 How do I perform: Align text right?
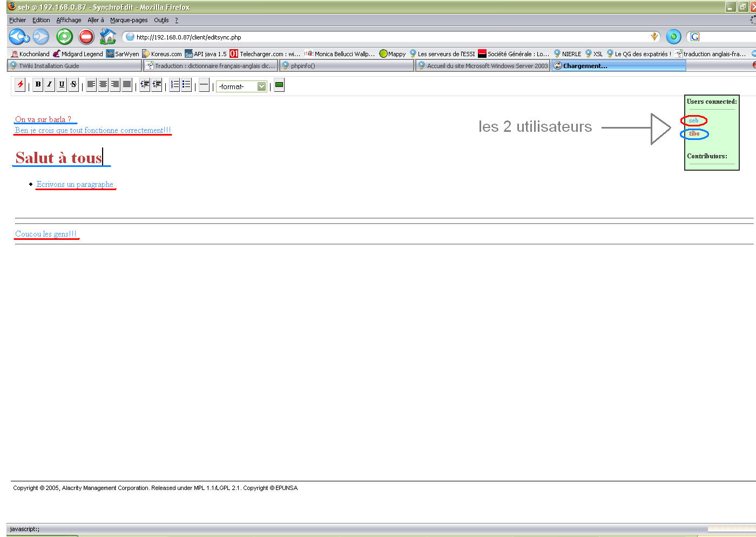115,85
